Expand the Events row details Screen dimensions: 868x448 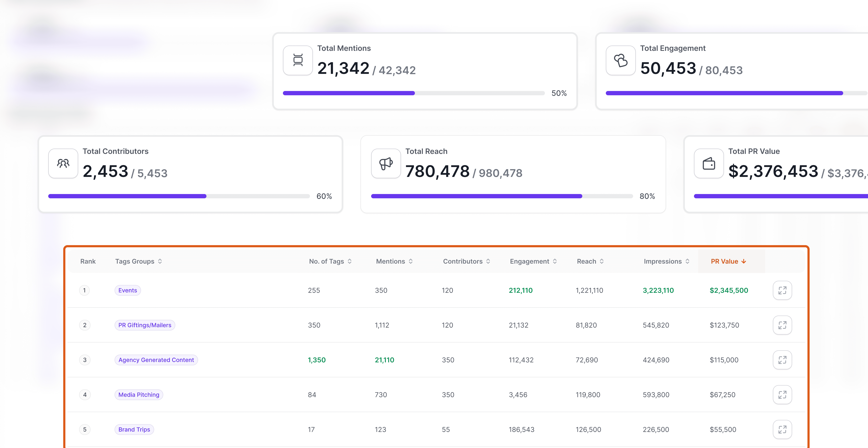point(782,290)
